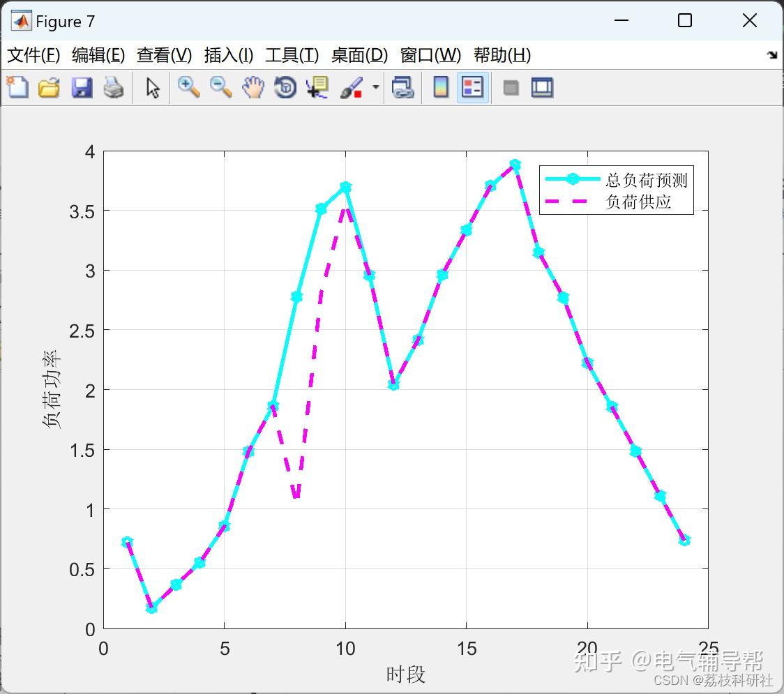
Task: Show plot tools and dock figure
Action: [542, 87]
